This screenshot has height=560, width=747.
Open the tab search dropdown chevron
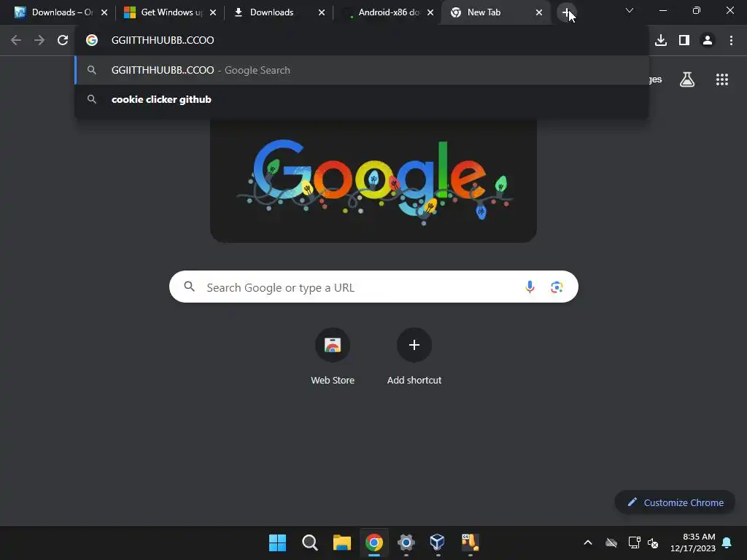click(x=630, y=10)
